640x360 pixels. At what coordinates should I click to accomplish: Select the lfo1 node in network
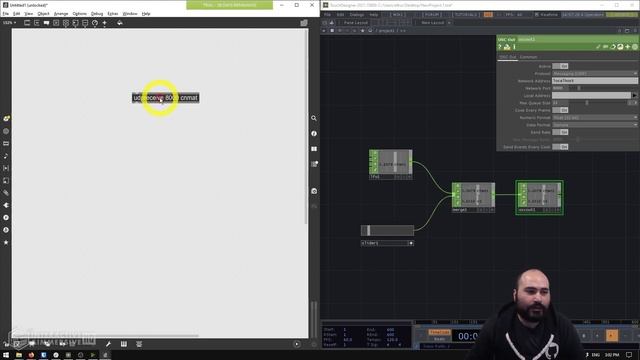click(391, 164)
